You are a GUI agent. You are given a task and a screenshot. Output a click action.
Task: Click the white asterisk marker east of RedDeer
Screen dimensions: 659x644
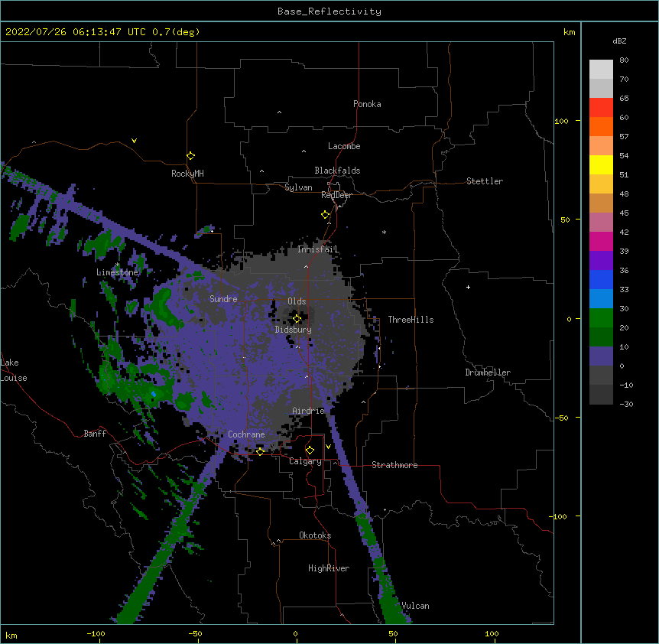(x=384, y=232)
